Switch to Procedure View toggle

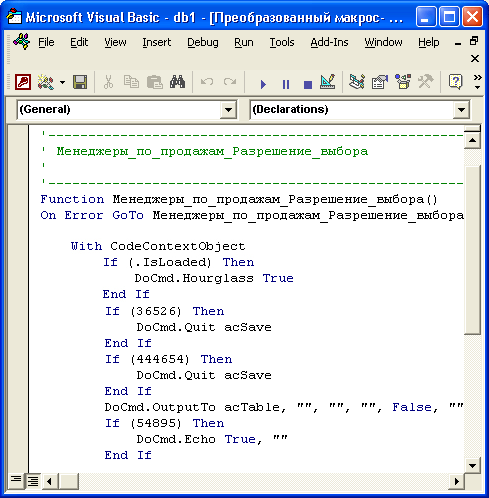coord(16,480)
